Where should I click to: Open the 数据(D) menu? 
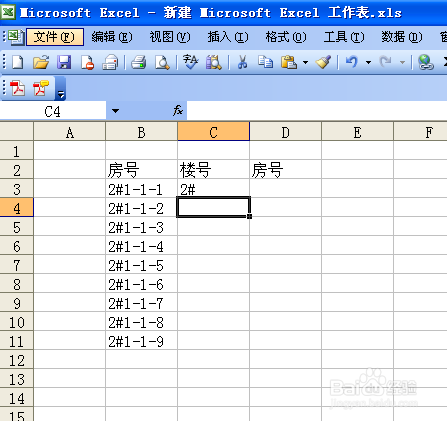[402, 37]
